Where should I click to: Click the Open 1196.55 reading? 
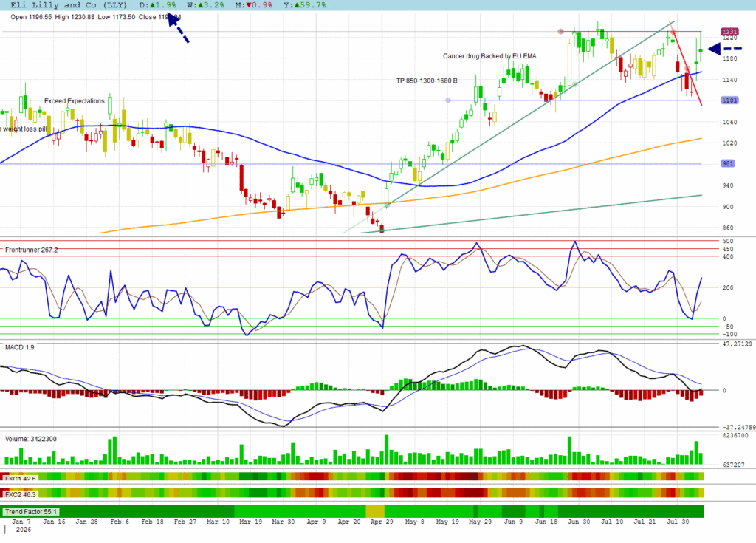click(31, 17)
